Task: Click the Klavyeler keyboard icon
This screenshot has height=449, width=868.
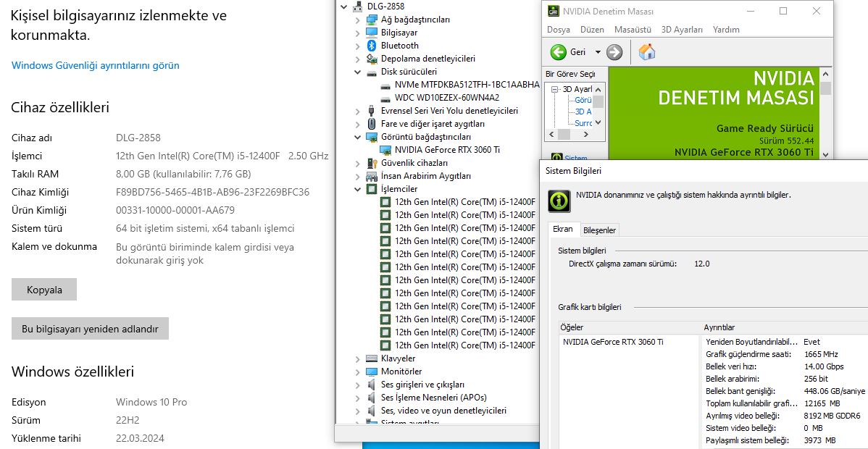Action: point(372,358)
